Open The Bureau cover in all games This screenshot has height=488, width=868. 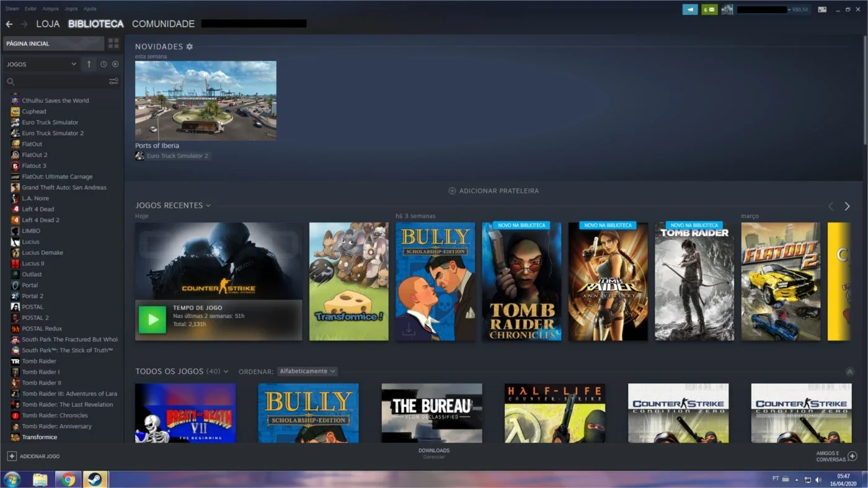pyautogui.click(x=432, y=413)
